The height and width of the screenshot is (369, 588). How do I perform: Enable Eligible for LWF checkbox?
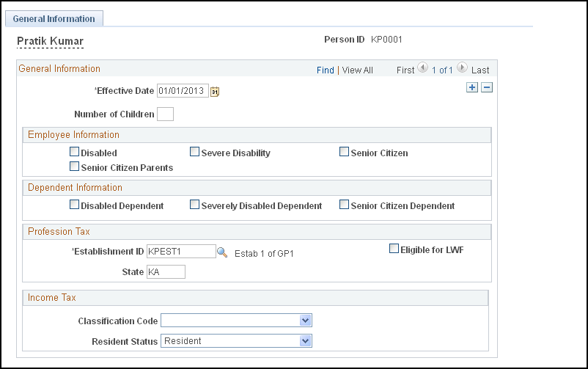tap(394, 249)
